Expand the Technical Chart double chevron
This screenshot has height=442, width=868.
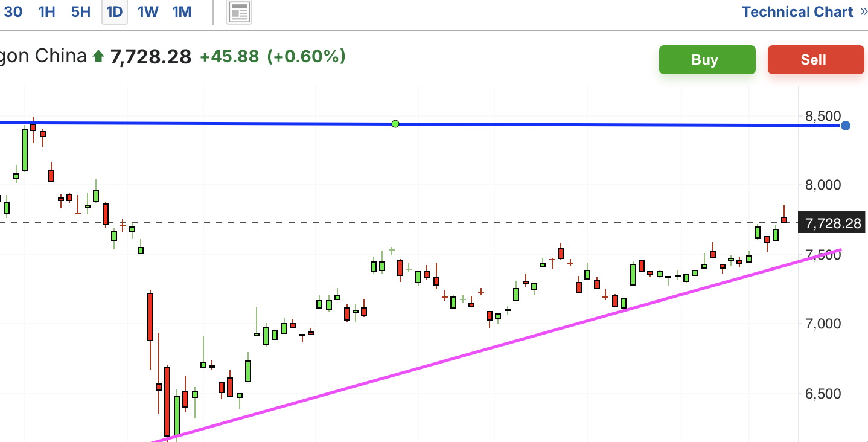863,11
